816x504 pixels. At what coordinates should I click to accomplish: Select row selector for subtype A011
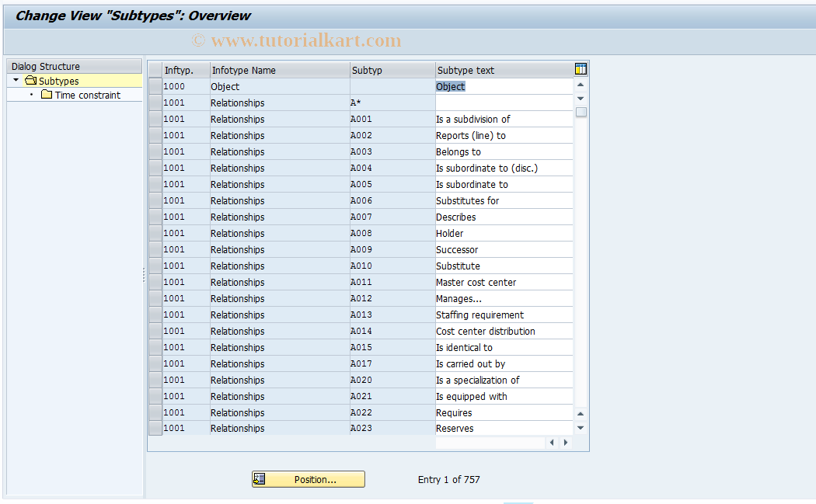[155, 282]
